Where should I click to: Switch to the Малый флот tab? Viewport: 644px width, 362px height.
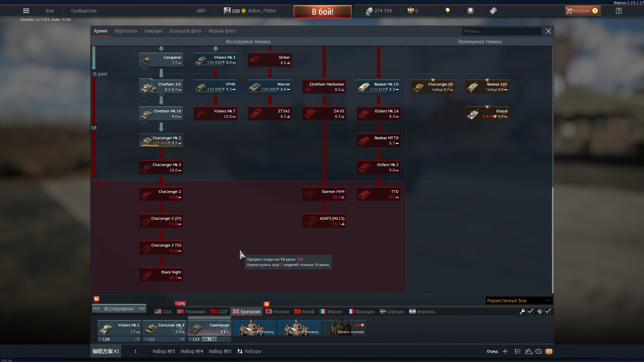tap(222, 31)
